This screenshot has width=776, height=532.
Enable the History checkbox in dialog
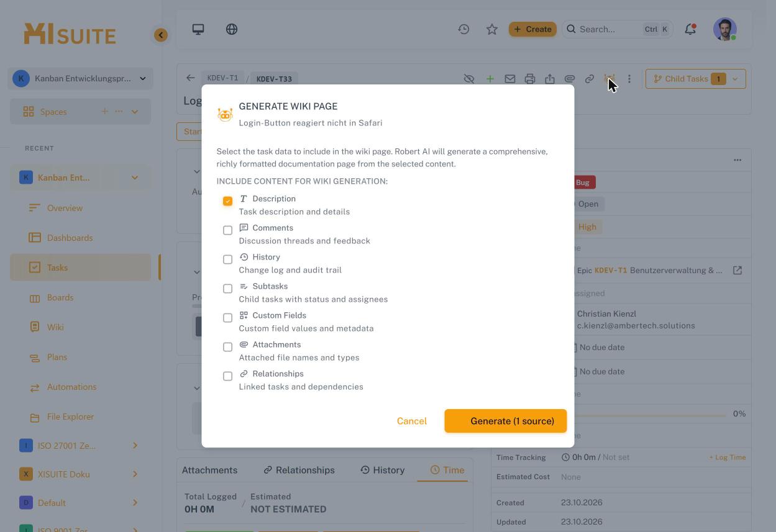tap(228, 259)
